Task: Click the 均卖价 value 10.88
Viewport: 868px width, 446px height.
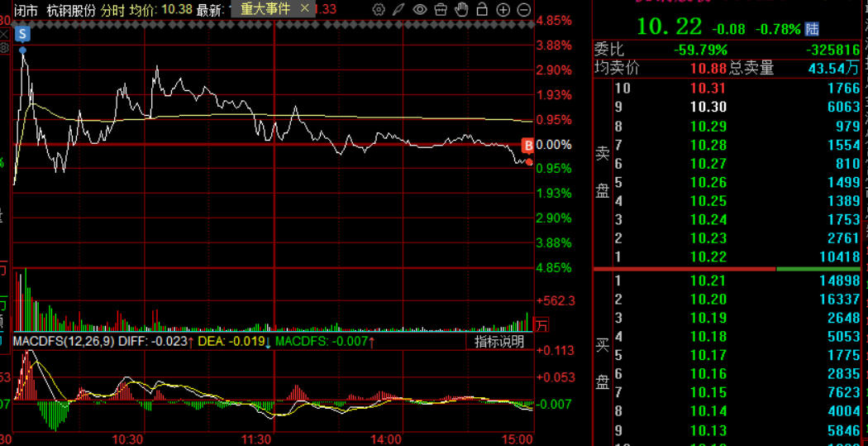Action: (x=708, y=69)
